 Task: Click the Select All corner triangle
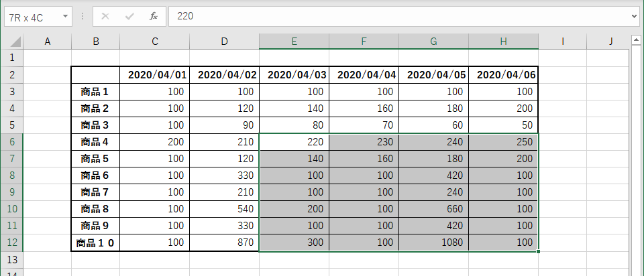tap(15, 42)
